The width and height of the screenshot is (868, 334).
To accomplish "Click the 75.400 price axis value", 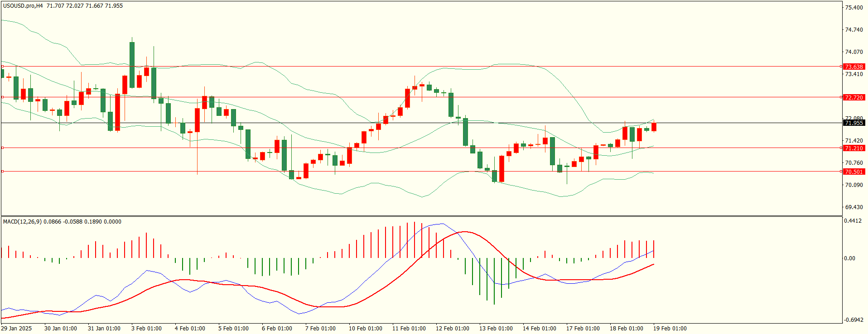I will click(x=854, y=8).
